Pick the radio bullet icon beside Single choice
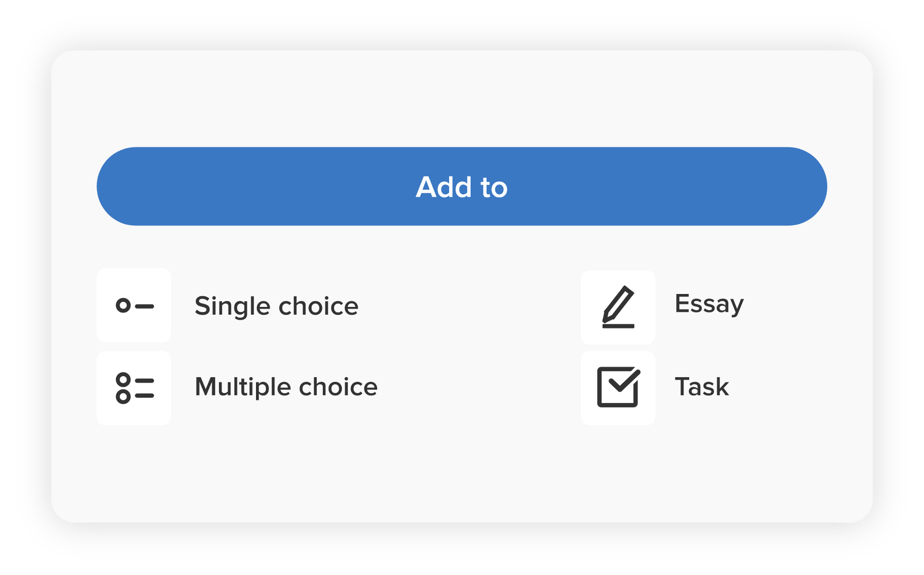 (134, 306)
